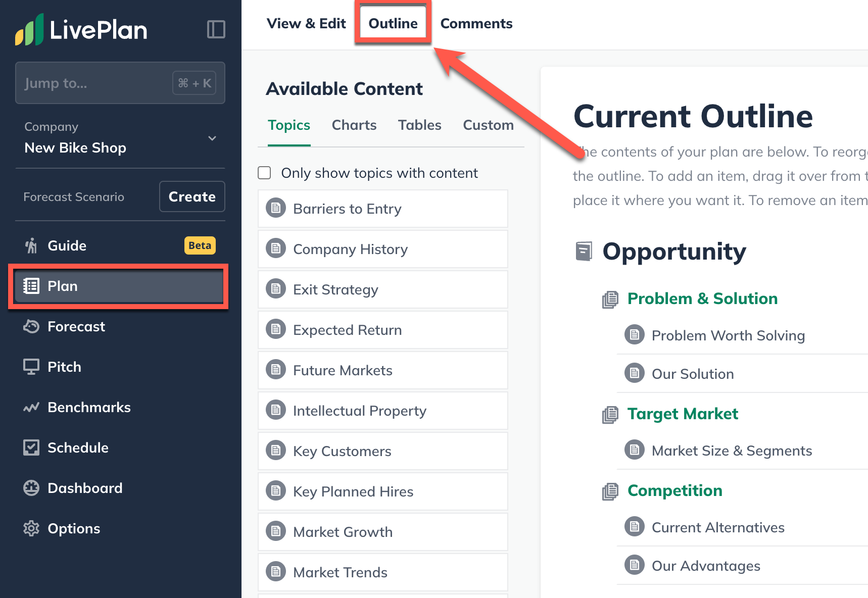
Task: Switch to the Outline tab
Action: [x=393, y=24]
